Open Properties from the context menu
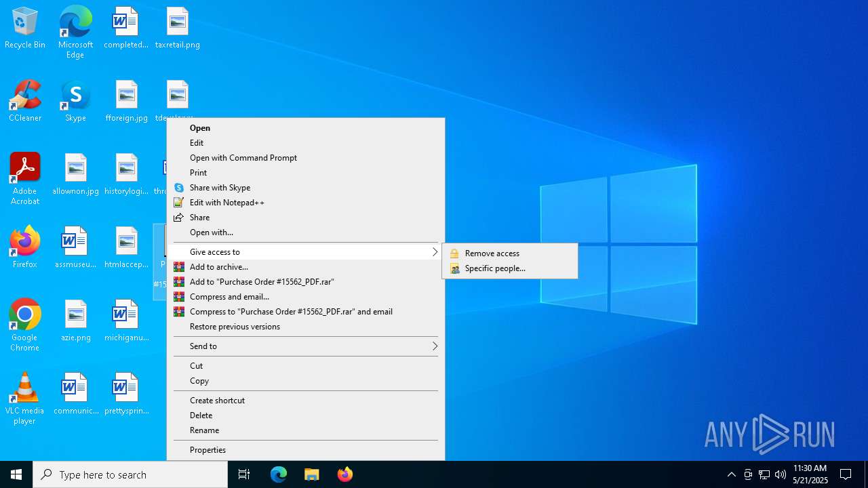Viewport: 868px width, 488px height. pos(306,450)
